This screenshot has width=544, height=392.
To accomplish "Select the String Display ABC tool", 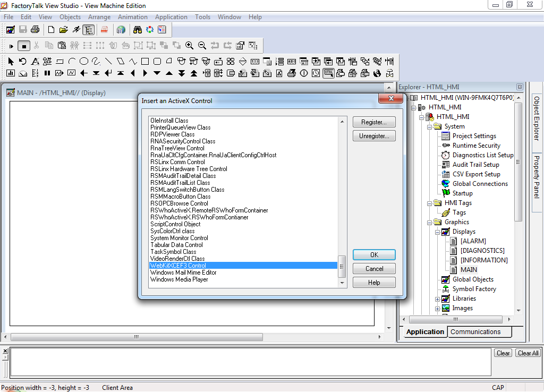I will (x=292, y=62).
